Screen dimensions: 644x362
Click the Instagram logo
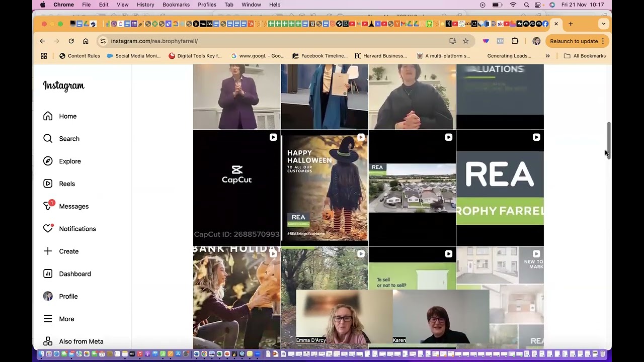click(63, 85)
